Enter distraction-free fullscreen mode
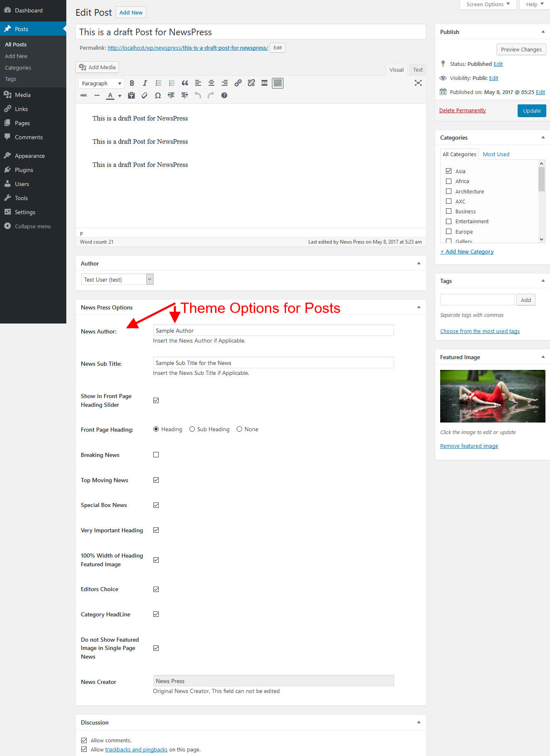The image size is (550, 756). (418, 83)
